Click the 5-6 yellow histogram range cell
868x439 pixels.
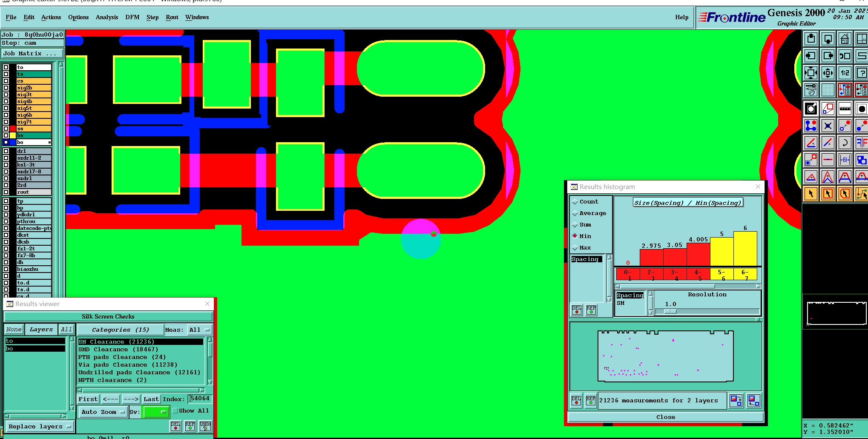tap(721, 274)
